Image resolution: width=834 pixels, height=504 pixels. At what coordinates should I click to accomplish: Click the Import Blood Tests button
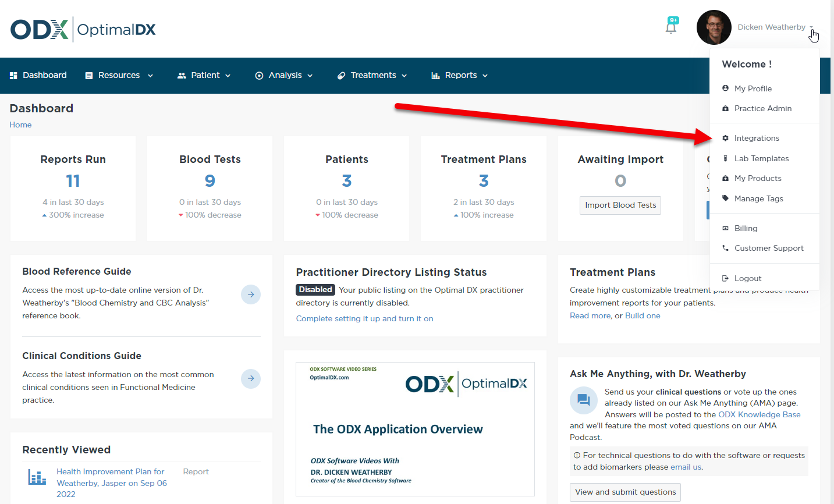click(620, 205)
